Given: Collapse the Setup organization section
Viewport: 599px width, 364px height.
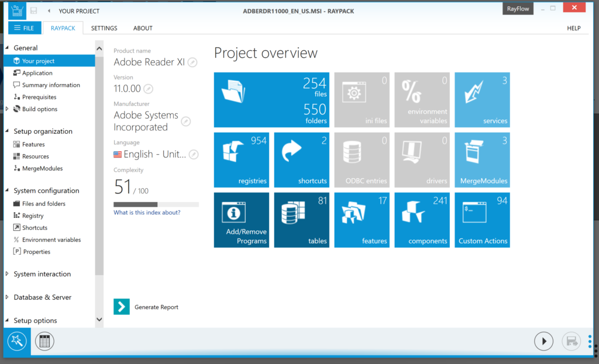Looking at the screenshot, I should [x=7, y=131].
